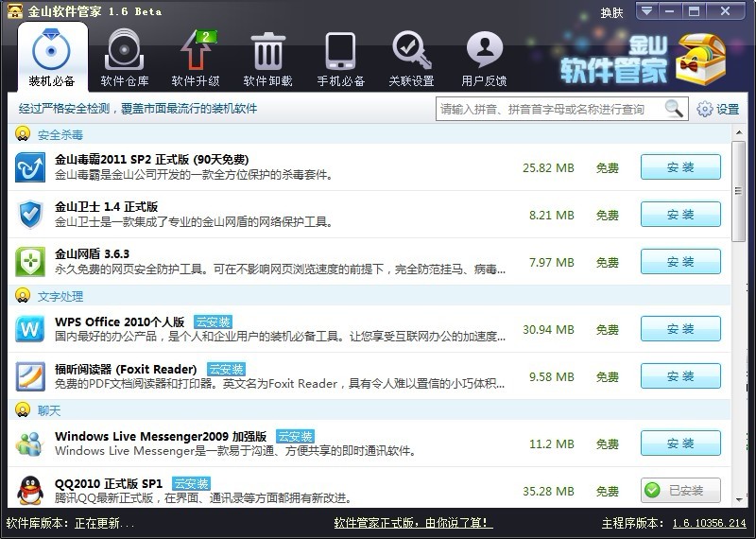This screenshot has height=539, width=756.
Task: Click the 金山毒霸2011 app icon
Action: [x=30, y=167]
